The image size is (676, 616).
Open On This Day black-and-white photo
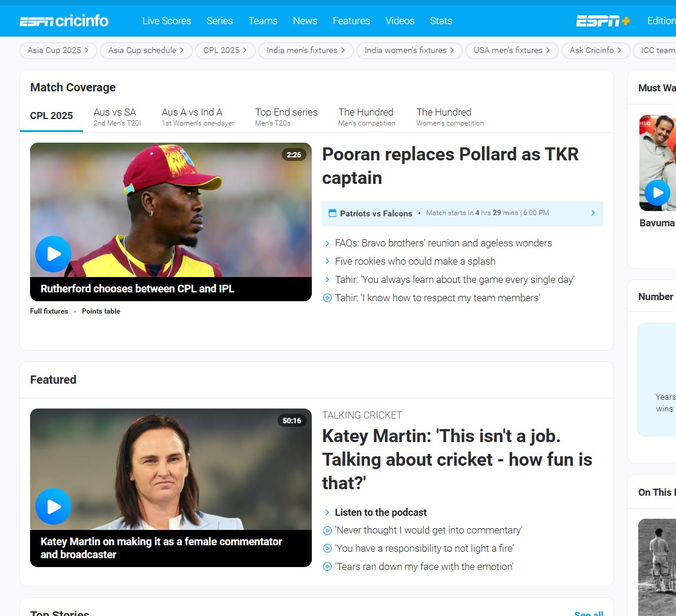click(657, 567)
